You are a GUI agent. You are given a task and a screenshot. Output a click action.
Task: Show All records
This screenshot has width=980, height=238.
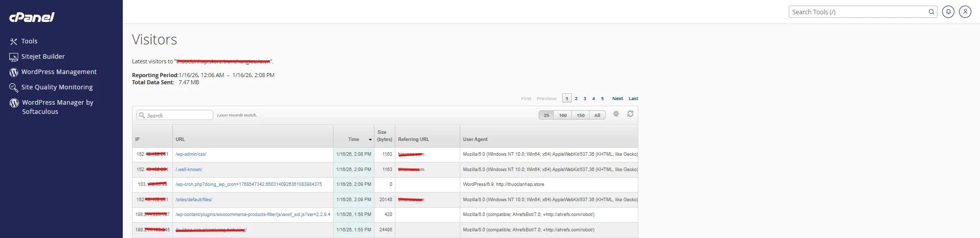point(597,115)
